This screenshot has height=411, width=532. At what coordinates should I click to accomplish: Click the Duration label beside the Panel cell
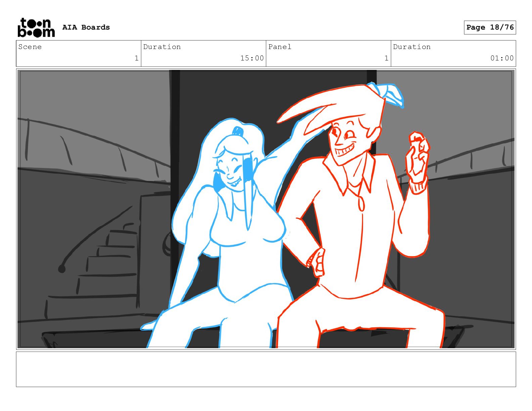(x=412, y=47)
